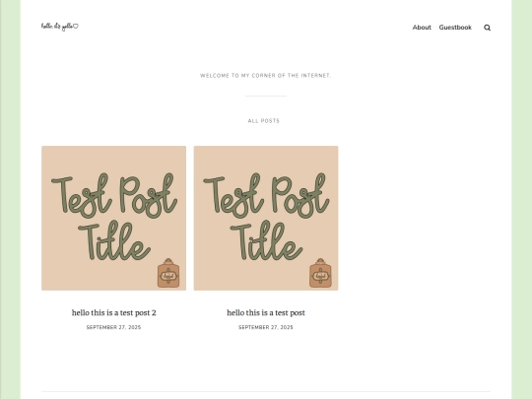Click backpack icon on second post's image
Image resolution: width=532 pixels, height=399 pixels.
[320, 273]
